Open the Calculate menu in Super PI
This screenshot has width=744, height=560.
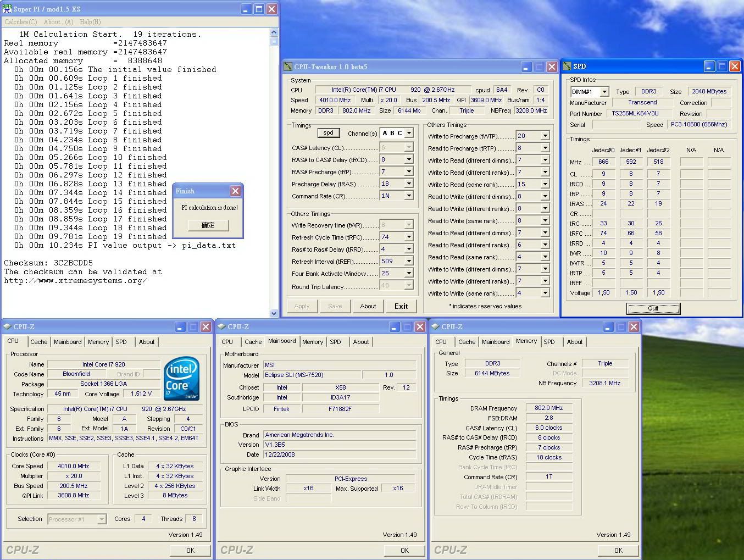[x=20, y=22]
